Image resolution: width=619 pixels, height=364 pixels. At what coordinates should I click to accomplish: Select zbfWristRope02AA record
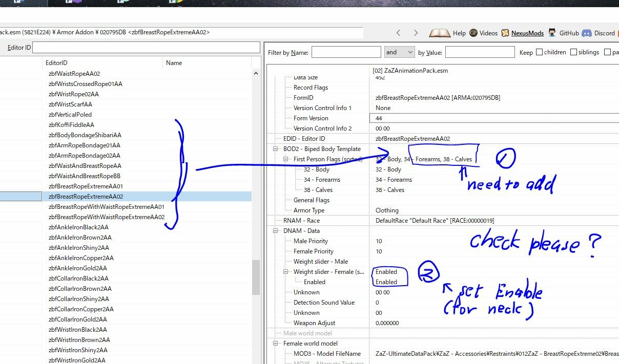[x=74, y=94]
